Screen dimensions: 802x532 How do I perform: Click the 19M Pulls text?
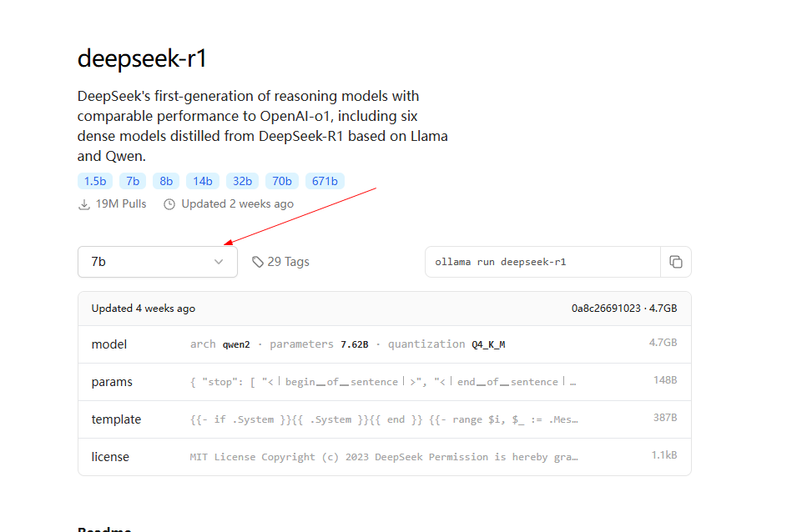(121, 204)
